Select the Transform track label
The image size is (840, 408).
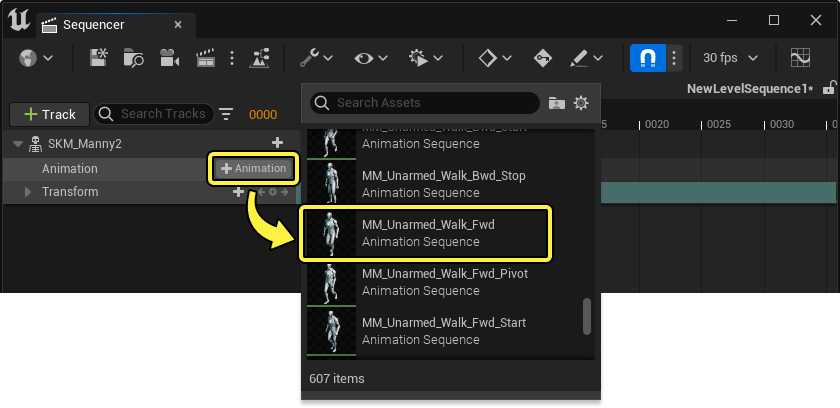tap(70, 192)
